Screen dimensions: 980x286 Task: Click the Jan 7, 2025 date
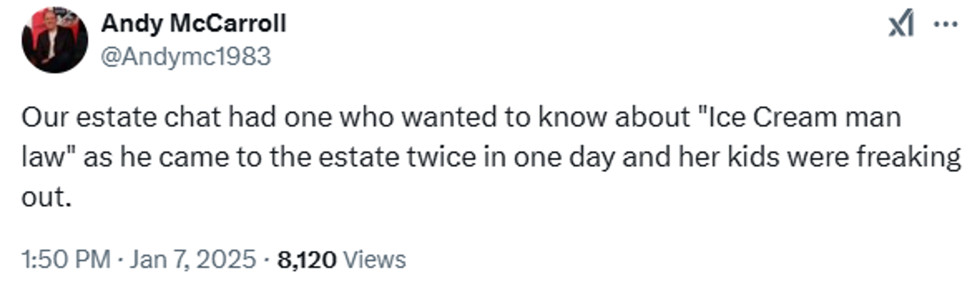pyautogui.click(x=193, y=260)
